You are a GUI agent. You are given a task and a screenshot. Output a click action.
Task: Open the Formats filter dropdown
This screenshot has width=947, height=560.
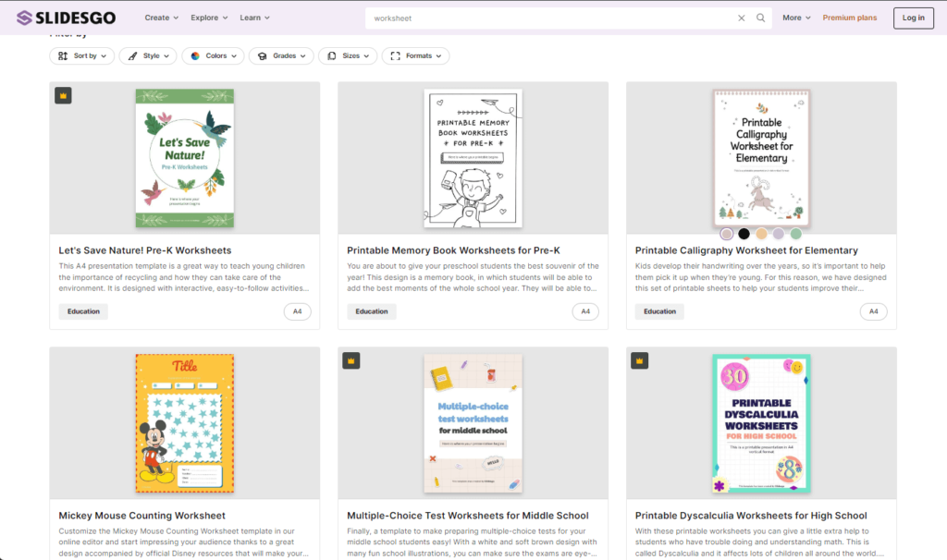tap(415, 56)
